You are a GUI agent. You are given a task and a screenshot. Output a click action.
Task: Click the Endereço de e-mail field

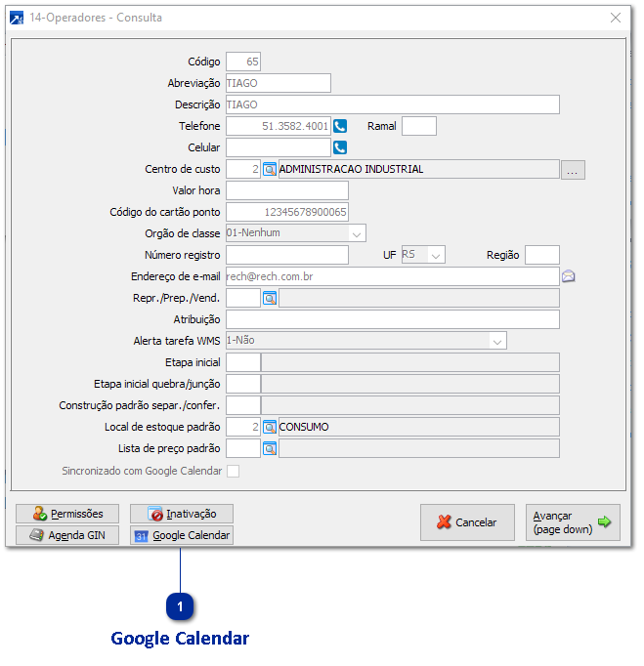click(x=393, y=276)
